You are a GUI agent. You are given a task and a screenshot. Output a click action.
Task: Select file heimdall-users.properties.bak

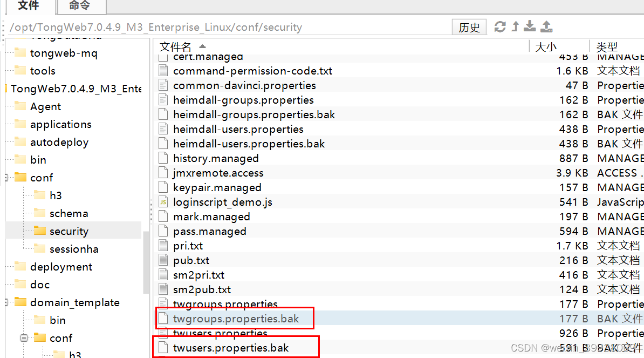249,144
